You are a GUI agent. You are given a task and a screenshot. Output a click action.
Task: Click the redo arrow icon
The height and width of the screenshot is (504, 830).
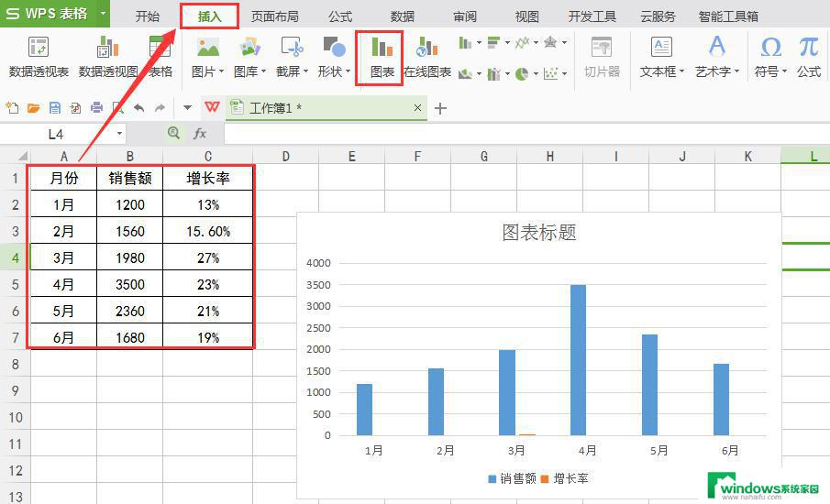coord(160,108)
